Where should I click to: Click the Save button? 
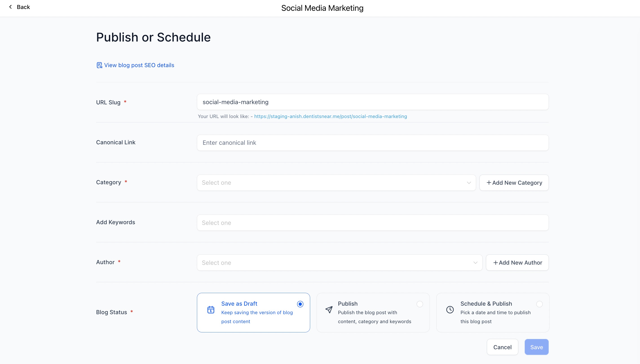pyautogui.click(x=536, y=347)
